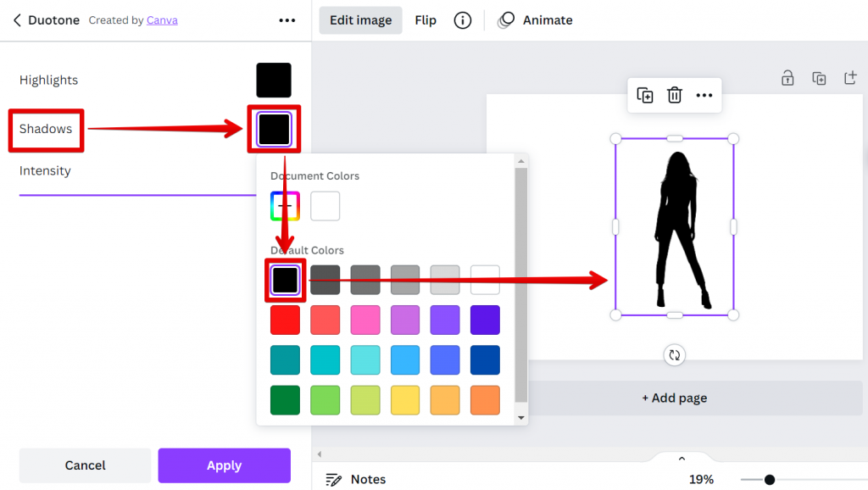Click the info icon in top toolbar
The image size is (868, 490).
tap(462, 20)
